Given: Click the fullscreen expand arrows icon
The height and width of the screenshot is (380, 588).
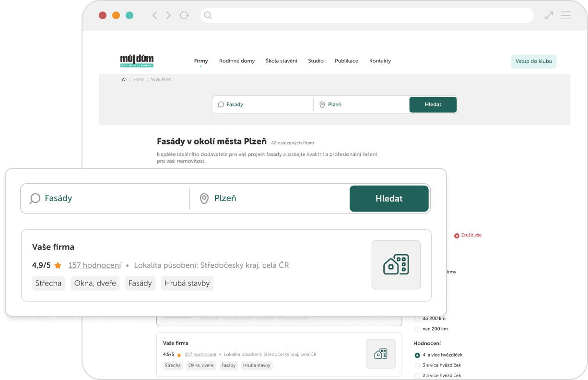Looking at the screenshot, I should coord(549,15).
